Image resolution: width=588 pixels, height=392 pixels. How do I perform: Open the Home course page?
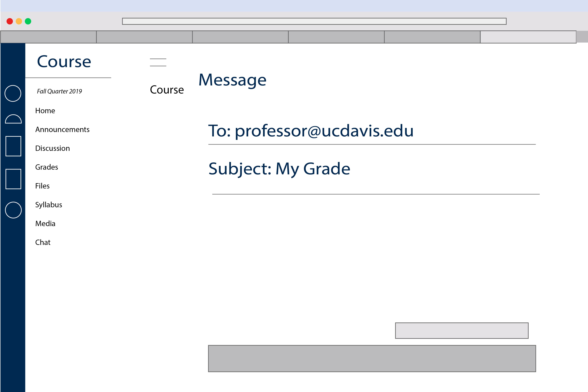45,111
